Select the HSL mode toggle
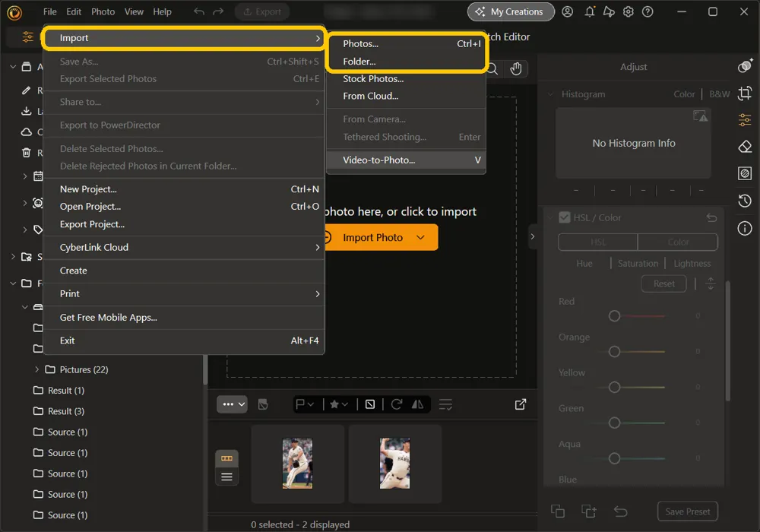This screenshot has width=760, height=532. [x=597, y=242]
